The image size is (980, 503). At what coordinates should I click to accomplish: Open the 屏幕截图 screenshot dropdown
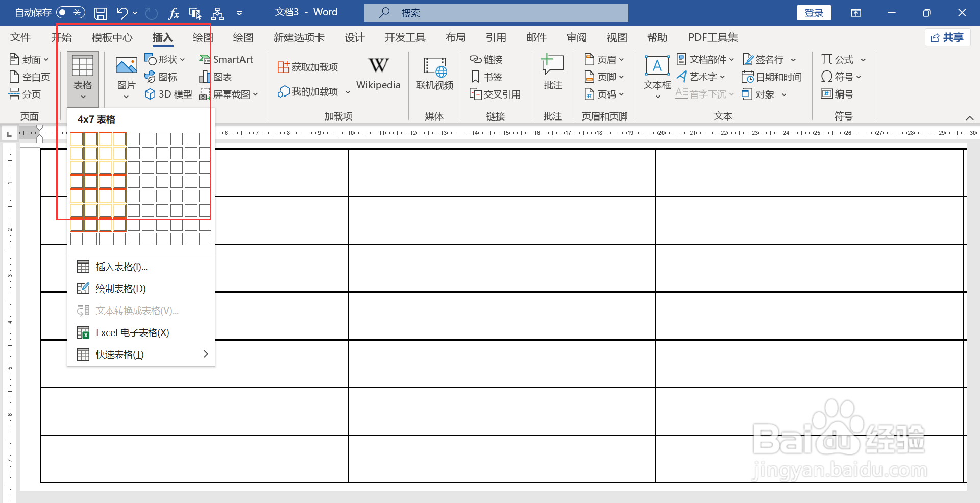click(x=229, y=94)
